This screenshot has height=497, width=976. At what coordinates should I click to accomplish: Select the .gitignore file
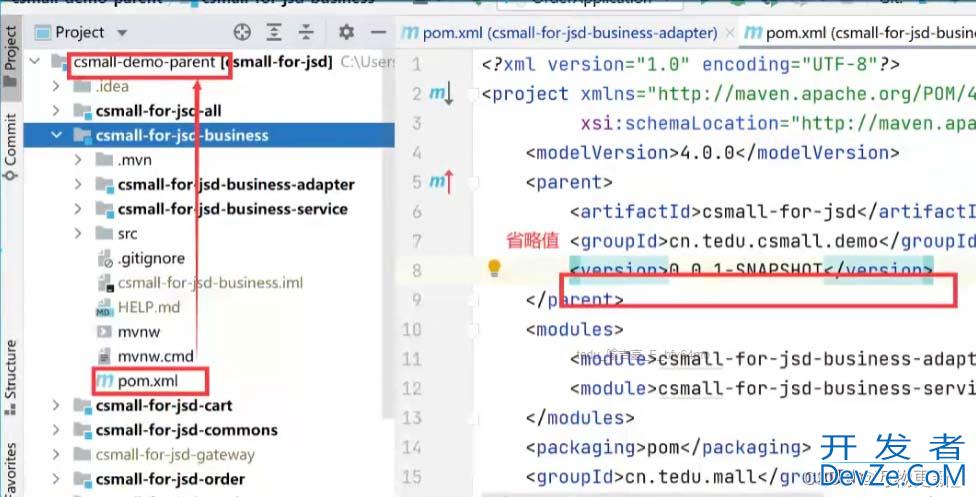pos(209,258)
